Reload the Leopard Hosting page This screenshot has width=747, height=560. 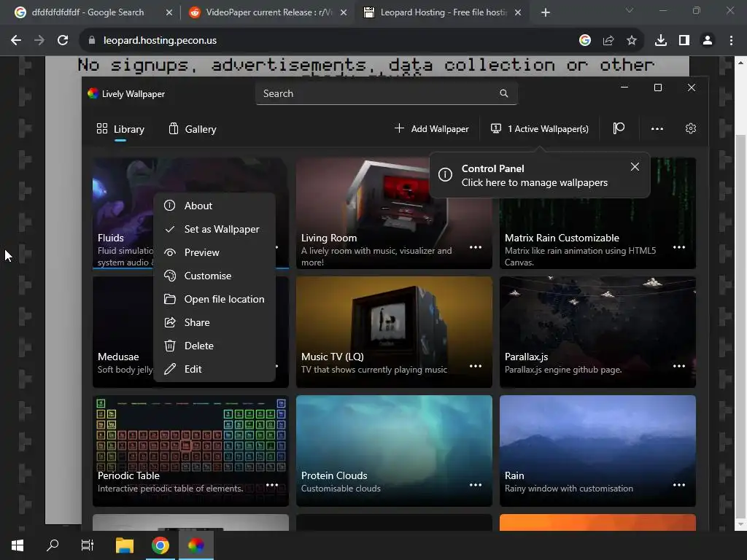pyautogui.click(x=63, y=41)
